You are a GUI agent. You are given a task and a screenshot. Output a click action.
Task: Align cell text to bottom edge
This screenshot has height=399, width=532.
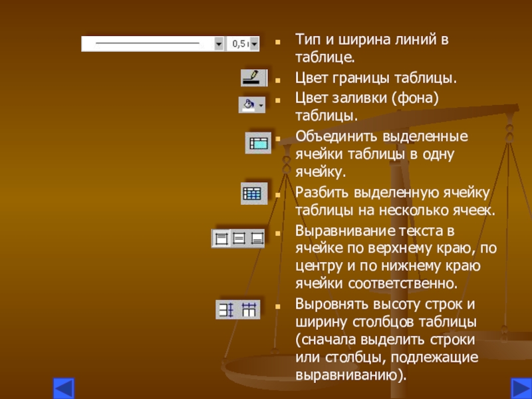click(257, 238)
